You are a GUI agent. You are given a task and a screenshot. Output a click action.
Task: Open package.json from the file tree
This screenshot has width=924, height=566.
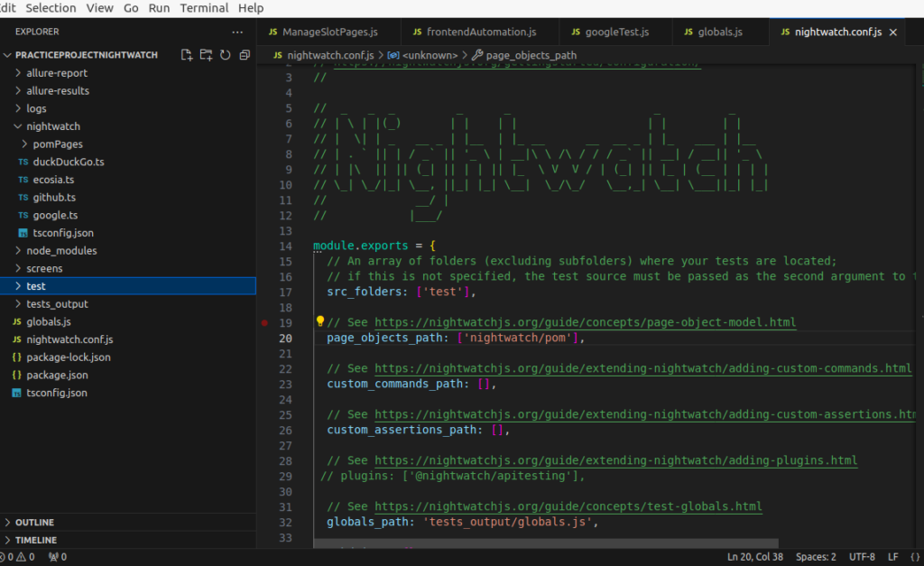[57, 375]
